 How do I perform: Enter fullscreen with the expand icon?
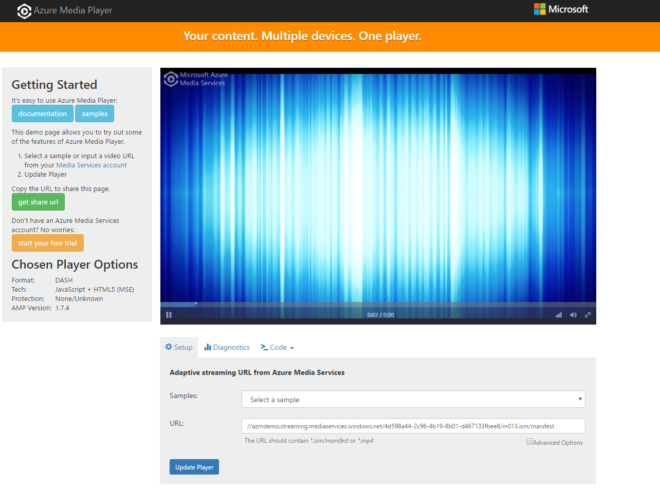588,315
